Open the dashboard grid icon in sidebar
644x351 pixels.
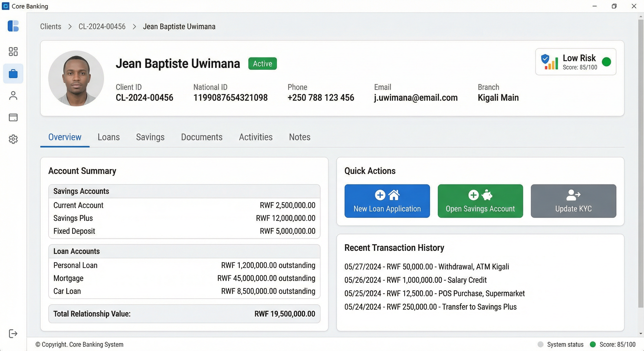click(13, 51)
